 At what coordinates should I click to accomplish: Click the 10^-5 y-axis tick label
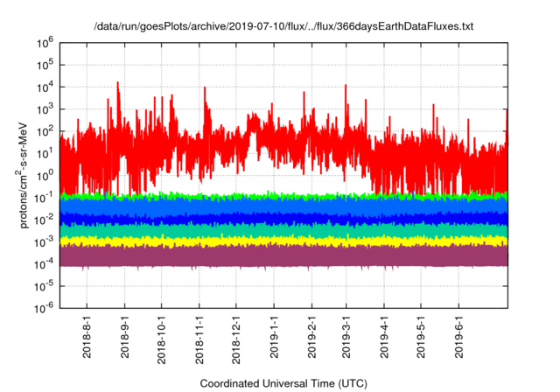[44, 286]
